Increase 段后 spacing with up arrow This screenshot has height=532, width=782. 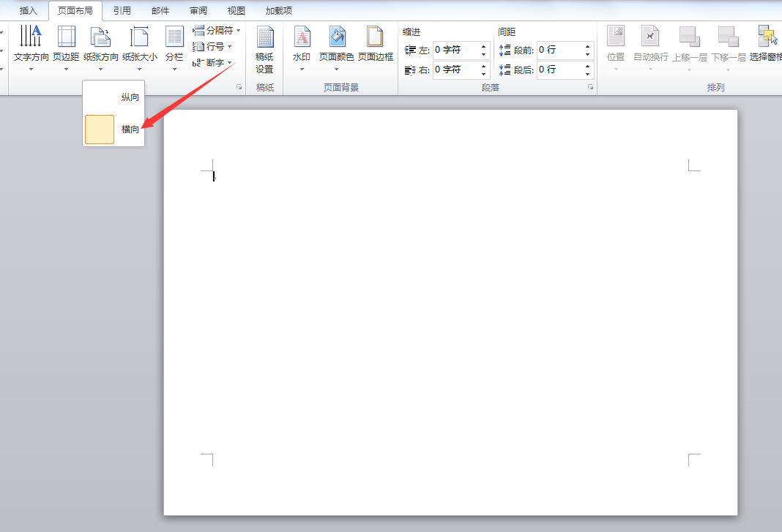pos(588,66)
